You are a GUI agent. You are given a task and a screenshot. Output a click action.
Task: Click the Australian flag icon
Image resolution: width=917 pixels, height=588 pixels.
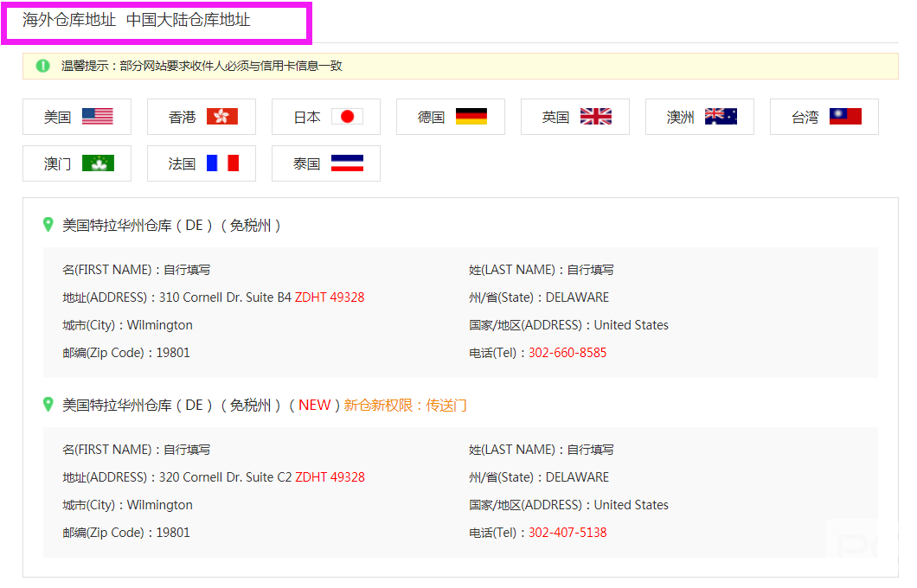point(721,117)
